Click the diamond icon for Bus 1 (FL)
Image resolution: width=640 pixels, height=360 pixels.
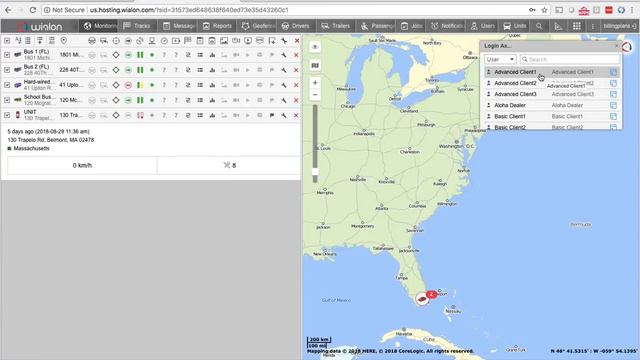point(116,55)
